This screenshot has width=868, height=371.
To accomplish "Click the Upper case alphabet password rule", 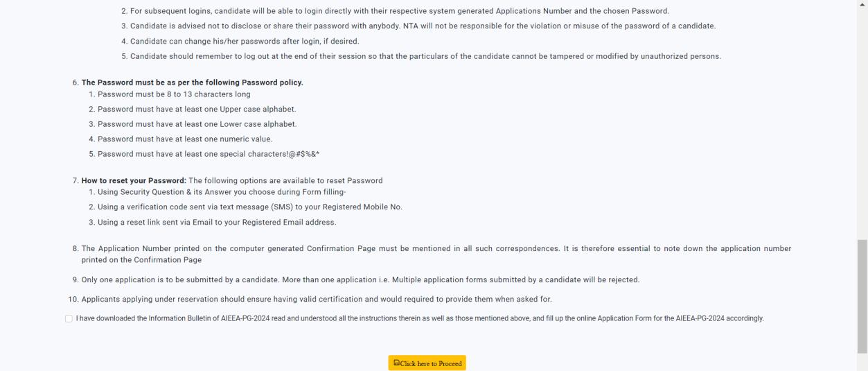I will pyautogui.click(x=197, y=109).
